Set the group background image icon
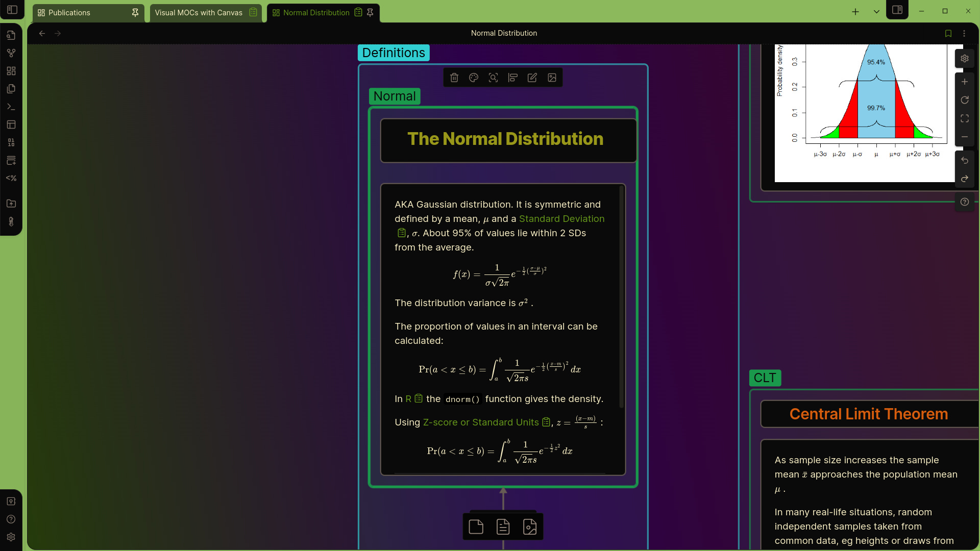 click(x=552, y=78)
